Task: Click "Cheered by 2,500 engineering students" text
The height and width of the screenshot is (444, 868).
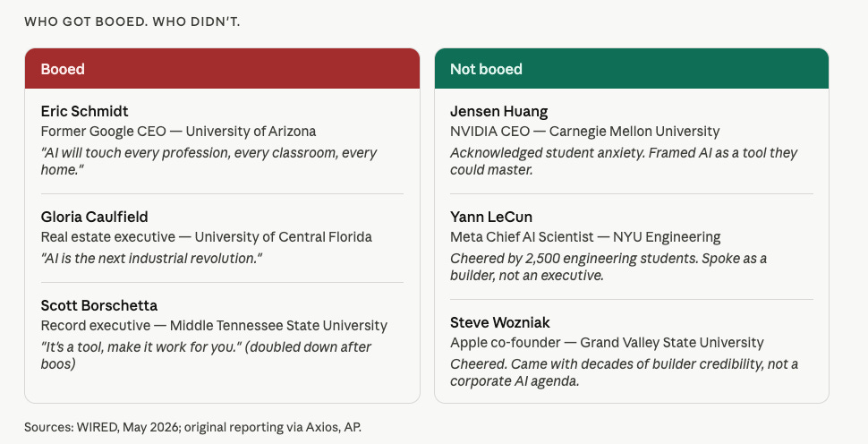Action: click(x=608, y=267)
